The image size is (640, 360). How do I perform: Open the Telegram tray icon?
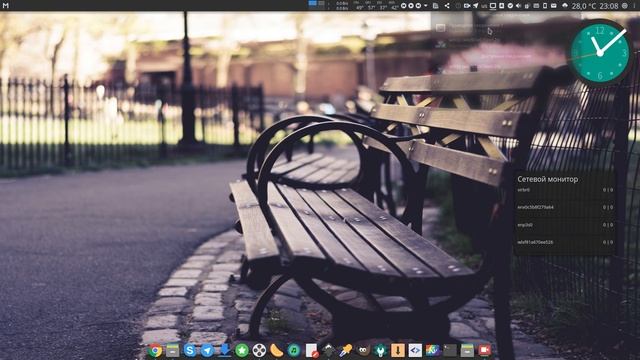476,6
